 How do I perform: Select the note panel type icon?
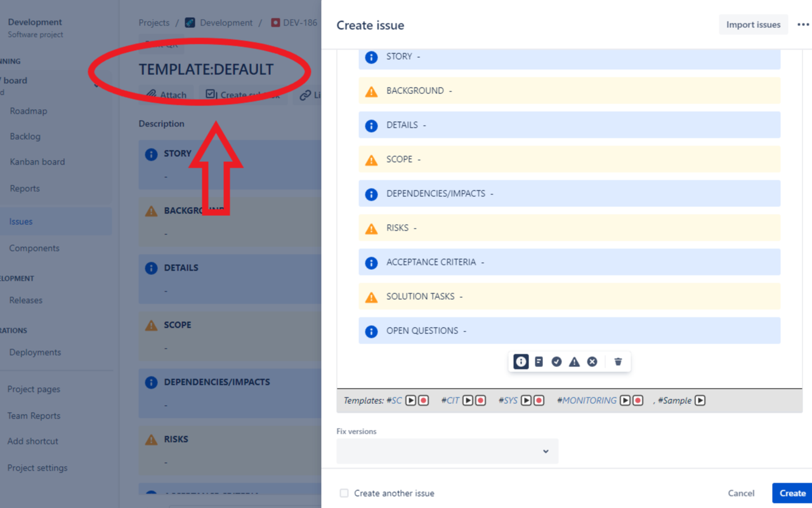pyautogui.click(x=539, y=361)
